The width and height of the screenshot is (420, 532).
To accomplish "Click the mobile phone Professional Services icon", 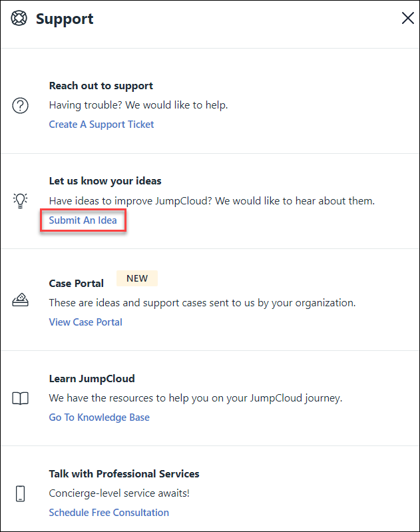I will 21,493.
